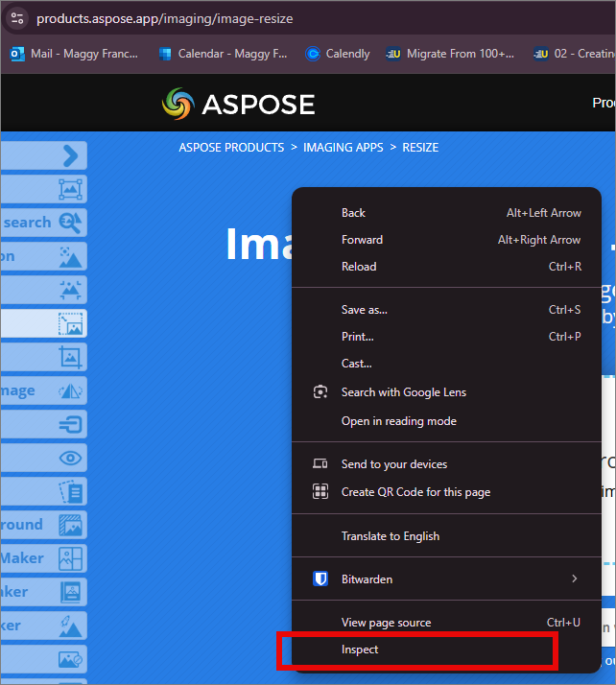616x685 pixels.
Task: Choose Reload in the context menu
Action: tap(446, 267)
